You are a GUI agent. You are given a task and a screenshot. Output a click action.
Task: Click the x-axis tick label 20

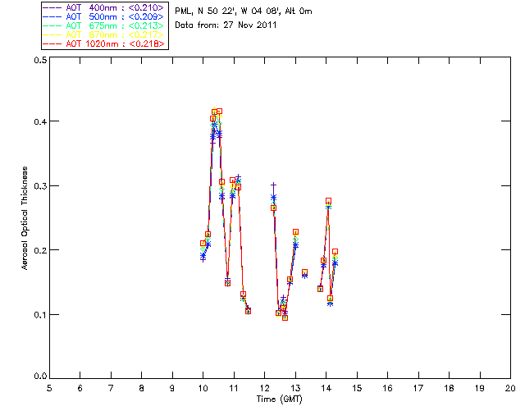tap(510, 388)
